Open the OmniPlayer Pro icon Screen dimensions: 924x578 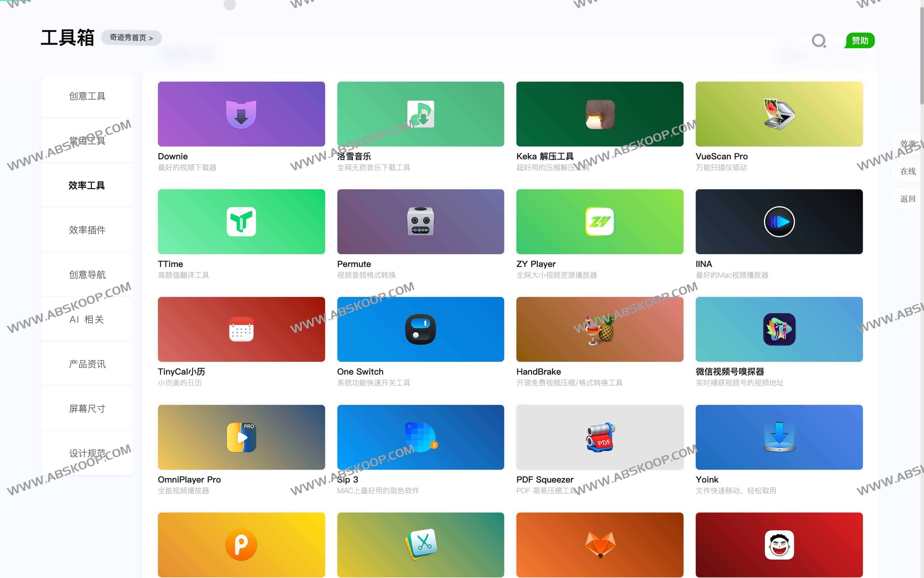pos(241,437)
